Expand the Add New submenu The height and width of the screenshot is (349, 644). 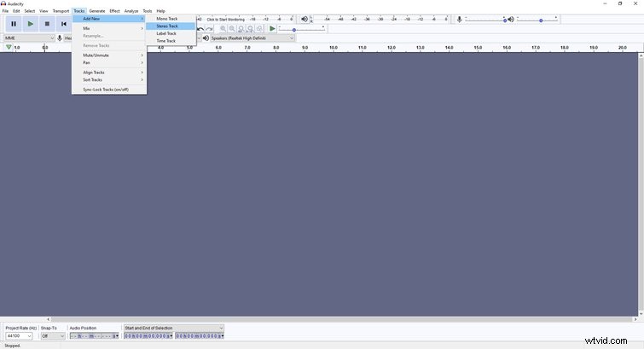(109, 19)
